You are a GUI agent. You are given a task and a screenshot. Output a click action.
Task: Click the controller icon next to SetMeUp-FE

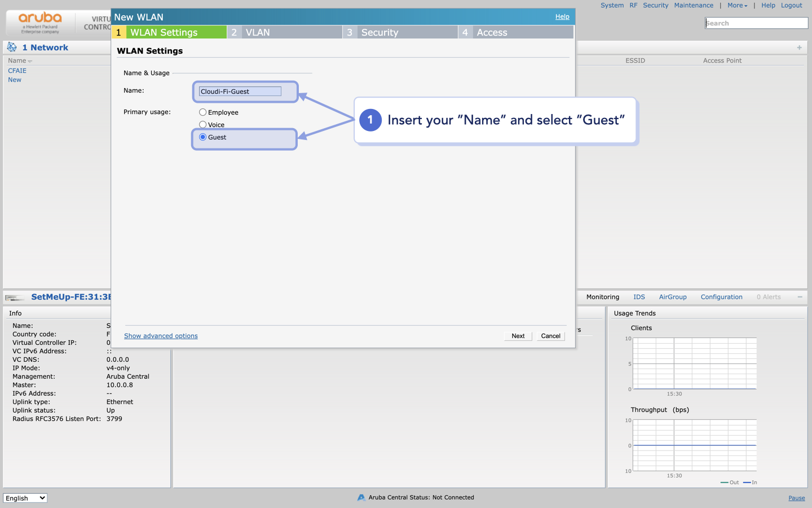point(14,297)
